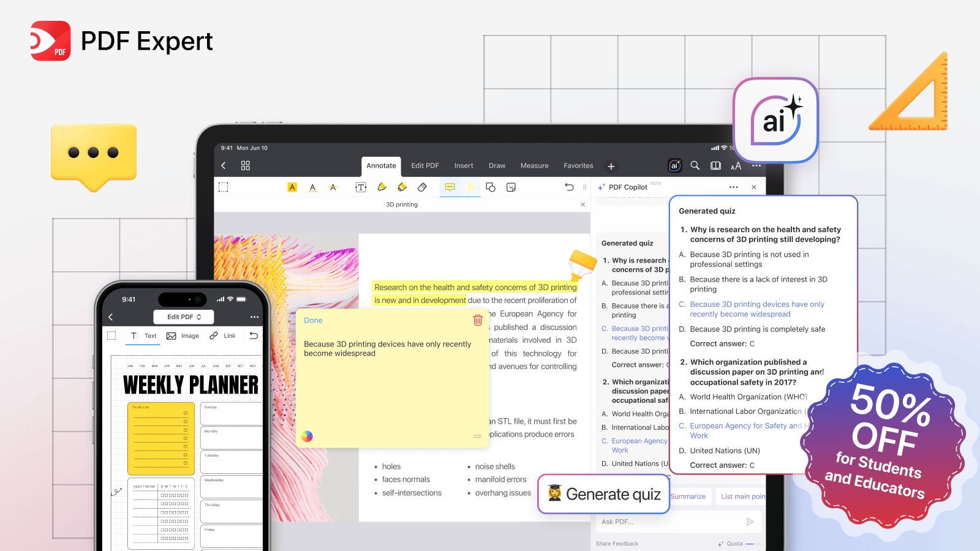Select the yellow text highlight tool
The image size is (980, 551).
click(292, 187)
